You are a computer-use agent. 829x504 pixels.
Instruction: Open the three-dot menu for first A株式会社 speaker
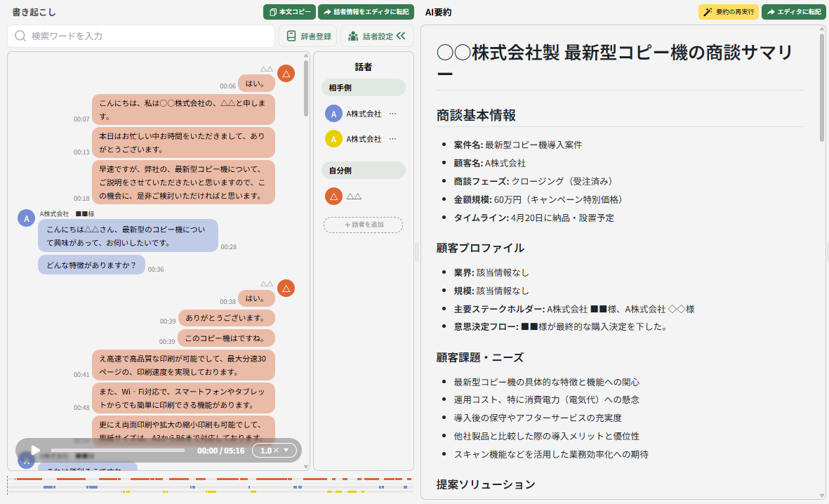point(393,113)
